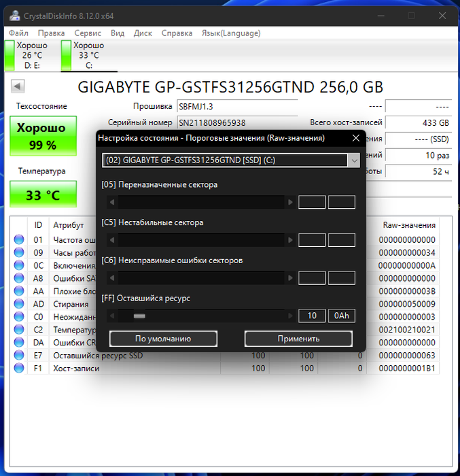Viewport: 460px width, 476px height.
Task: Click the CrystalDiskInfo app icon in title bar
Action: [14, 16]
